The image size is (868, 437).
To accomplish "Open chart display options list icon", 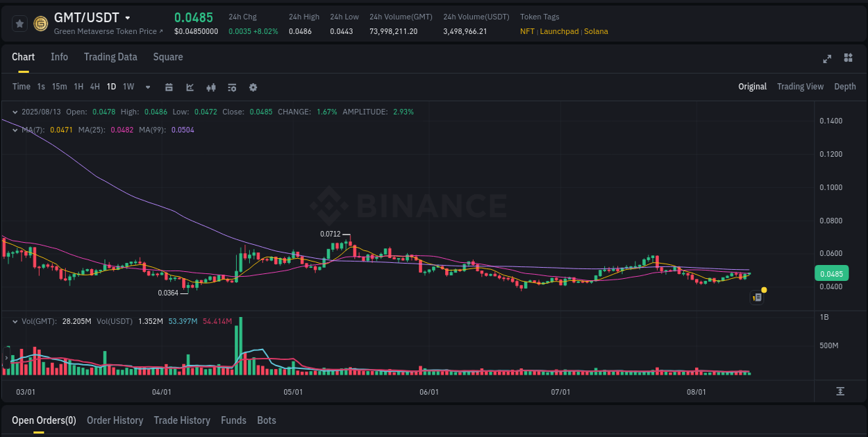I will click(231, 87).
